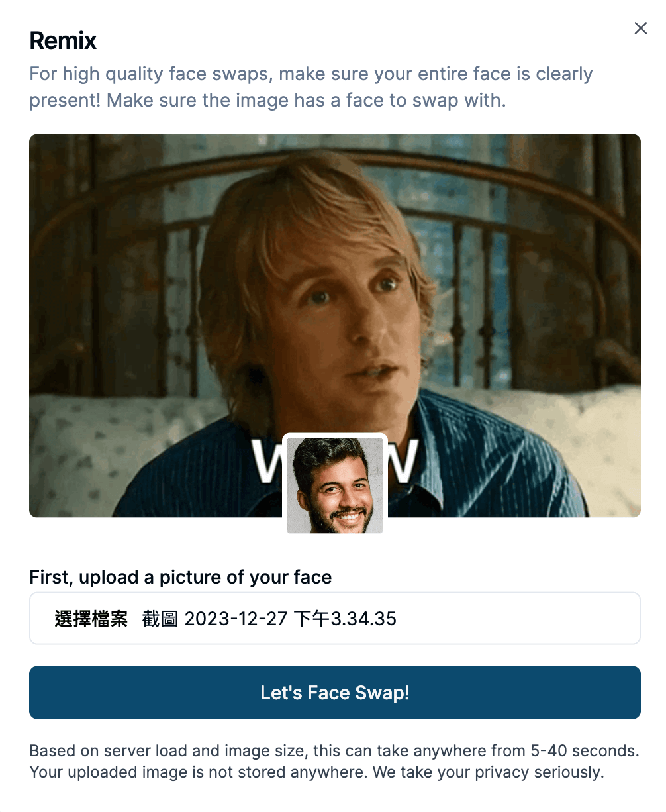The height and width of the screenshot is (812, 666).
Task: Click the right white W caption letter
Action: pos(403,462)
